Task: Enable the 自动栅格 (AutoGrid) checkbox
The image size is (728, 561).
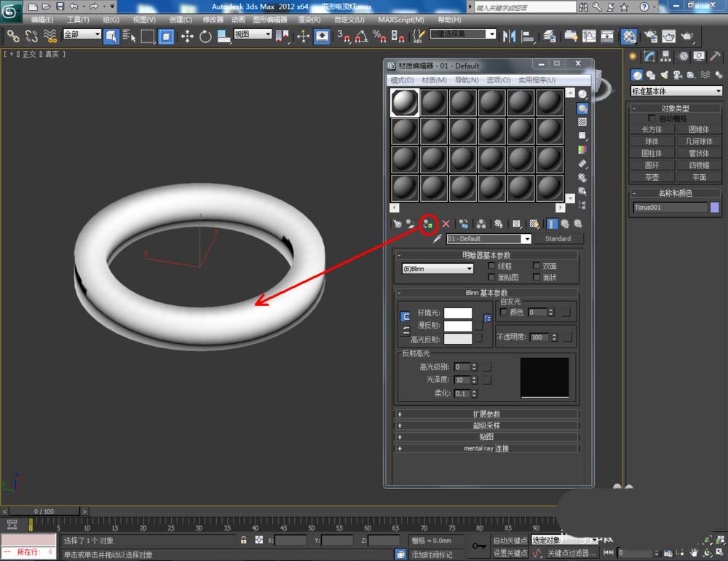Action: coord(652,118)
